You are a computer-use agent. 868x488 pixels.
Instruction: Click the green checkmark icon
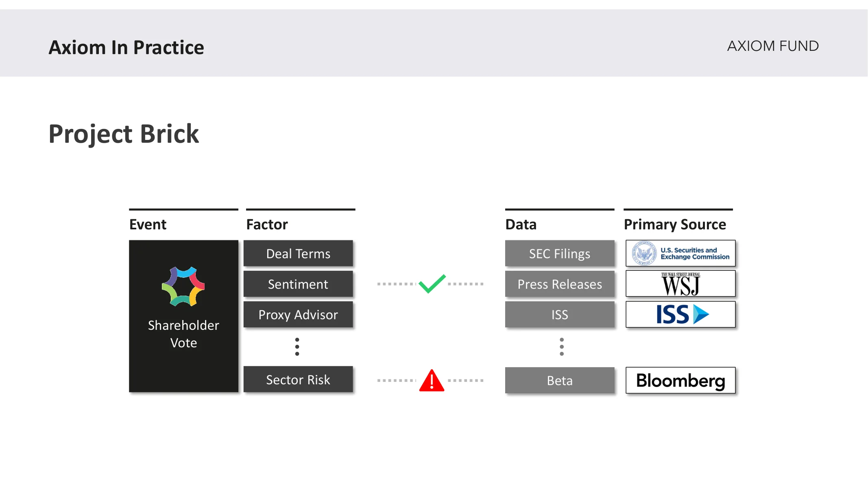[432, 283]
